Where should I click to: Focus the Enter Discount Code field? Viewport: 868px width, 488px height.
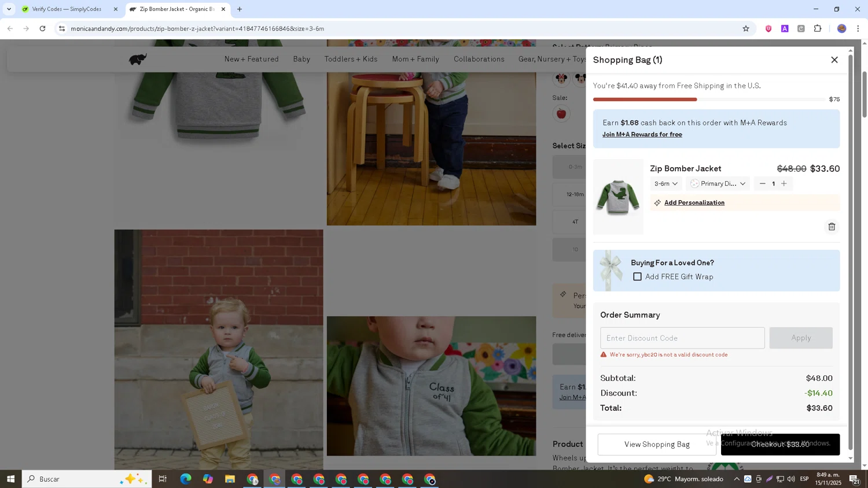(x=682, y=338)
